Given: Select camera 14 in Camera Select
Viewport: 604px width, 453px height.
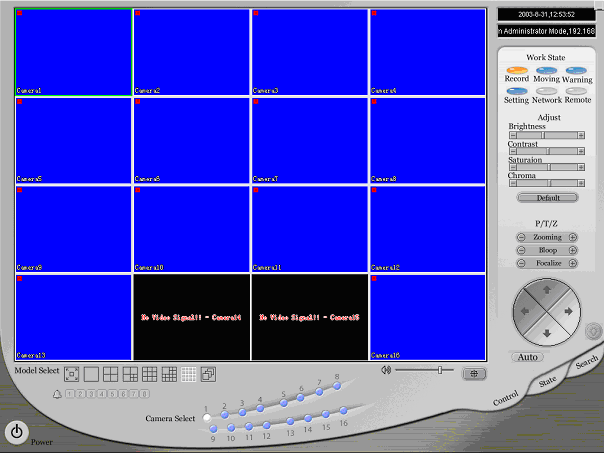Looking at the screenshot, I should click(308, 418).
